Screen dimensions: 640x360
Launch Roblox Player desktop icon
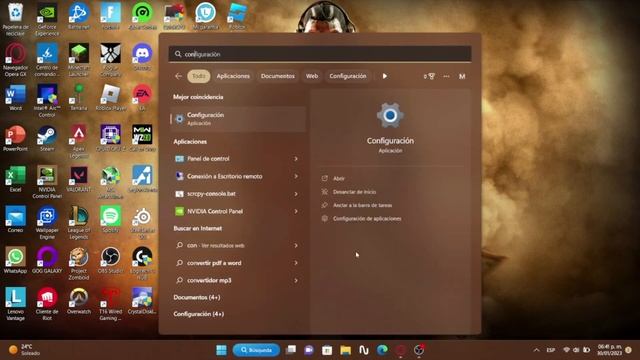click(x=110, y=98)
